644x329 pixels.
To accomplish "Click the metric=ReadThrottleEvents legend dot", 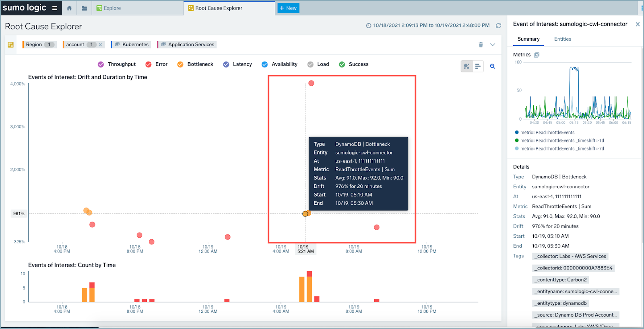I will [x=517, y=132].
